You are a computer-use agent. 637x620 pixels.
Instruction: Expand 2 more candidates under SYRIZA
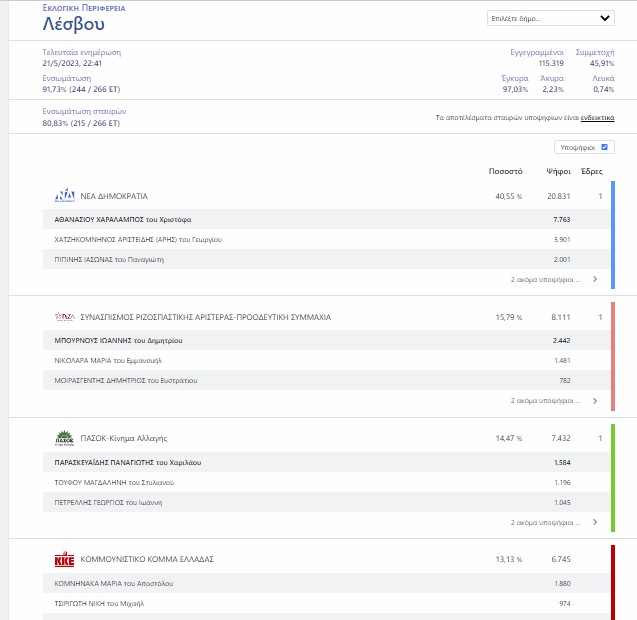[544, 401]
